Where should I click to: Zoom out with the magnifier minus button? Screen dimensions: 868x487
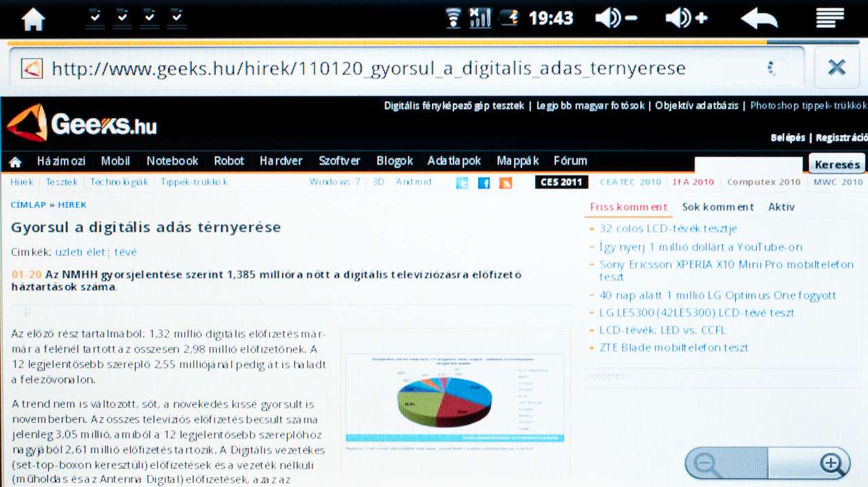pos(709,464)
